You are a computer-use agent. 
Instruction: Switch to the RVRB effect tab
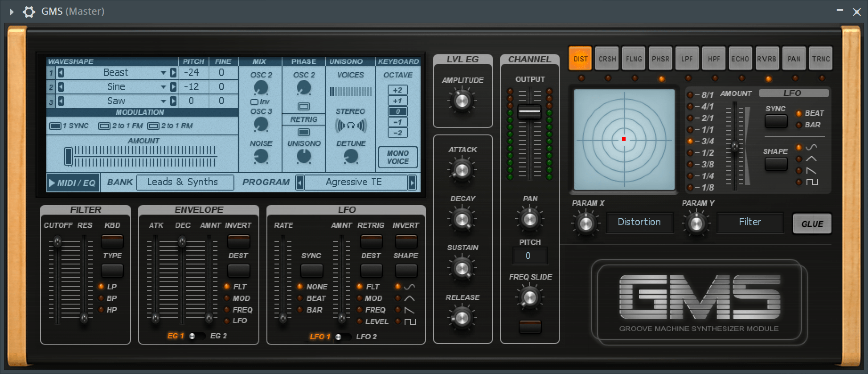click(767, 59)
